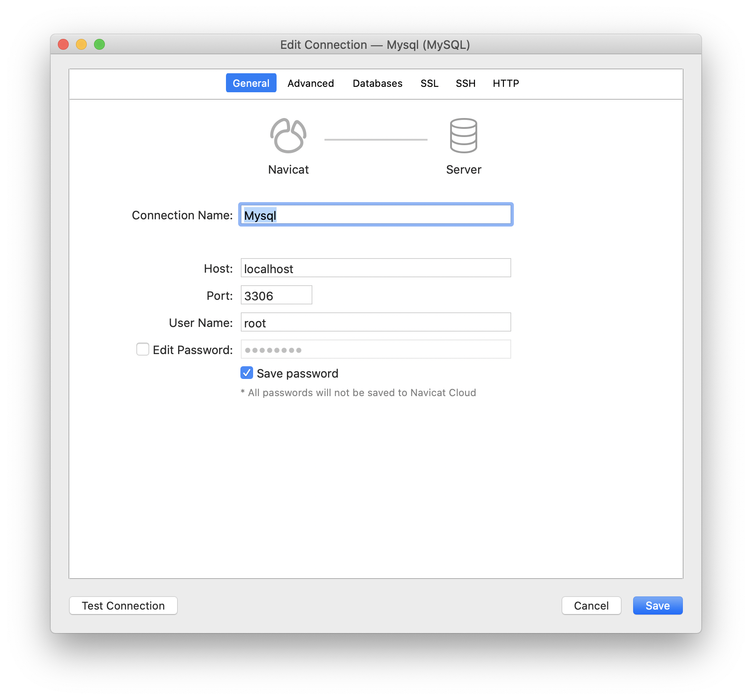Image resolution: width=752 pixels, height=700 pixels.
Task: Click the Host field containing localhost
Action: pos(376,268)
